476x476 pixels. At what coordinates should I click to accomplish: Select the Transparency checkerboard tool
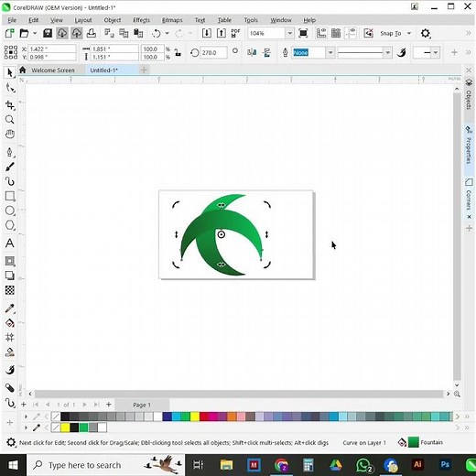10,290
